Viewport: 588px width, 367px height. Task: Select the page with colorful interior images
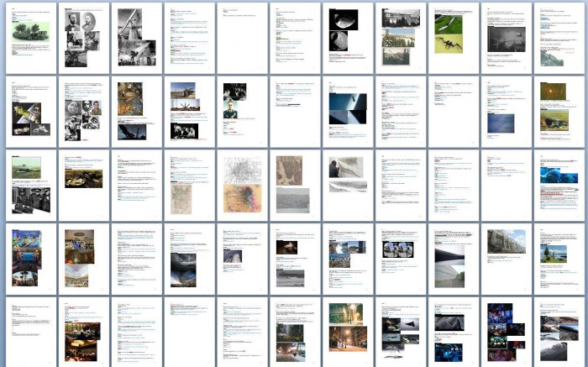30,258
